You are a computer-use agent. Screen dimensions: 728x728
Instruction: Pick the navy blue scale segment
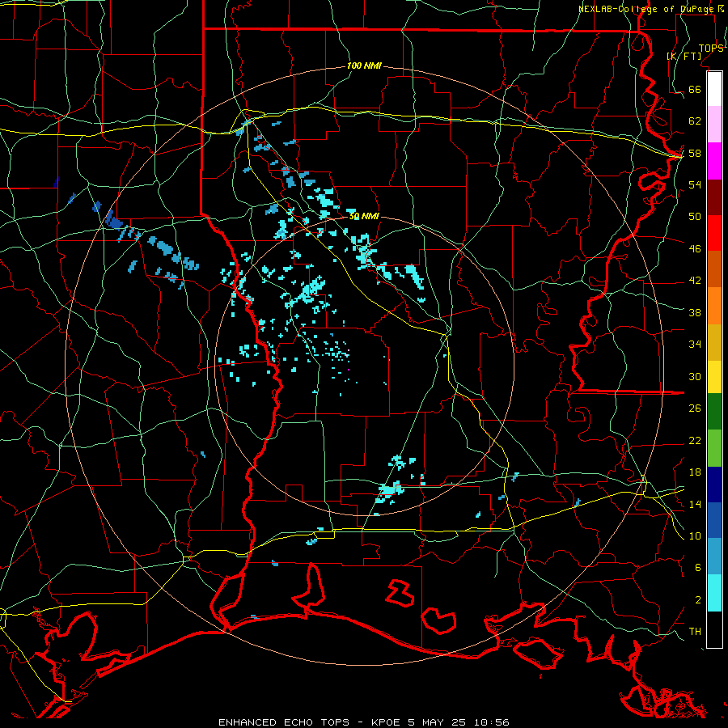point(714,485)
